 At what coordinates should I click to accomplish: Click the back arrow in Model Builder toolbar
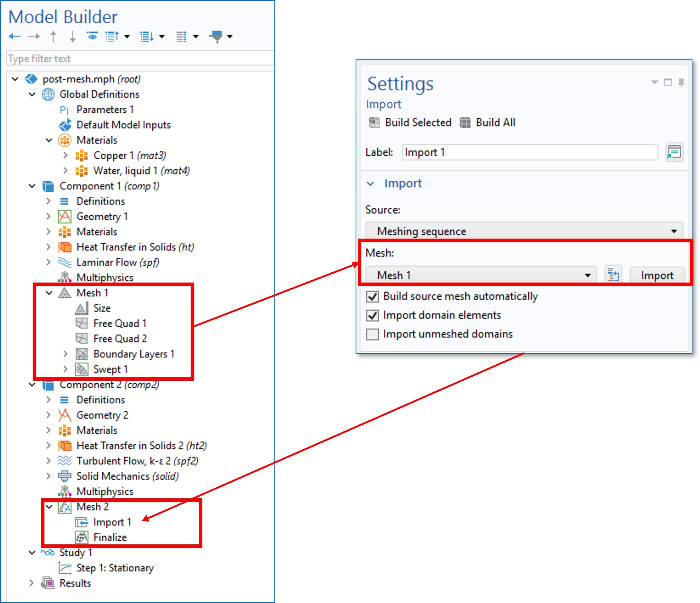pyautogui.click(x=15, y=36)
